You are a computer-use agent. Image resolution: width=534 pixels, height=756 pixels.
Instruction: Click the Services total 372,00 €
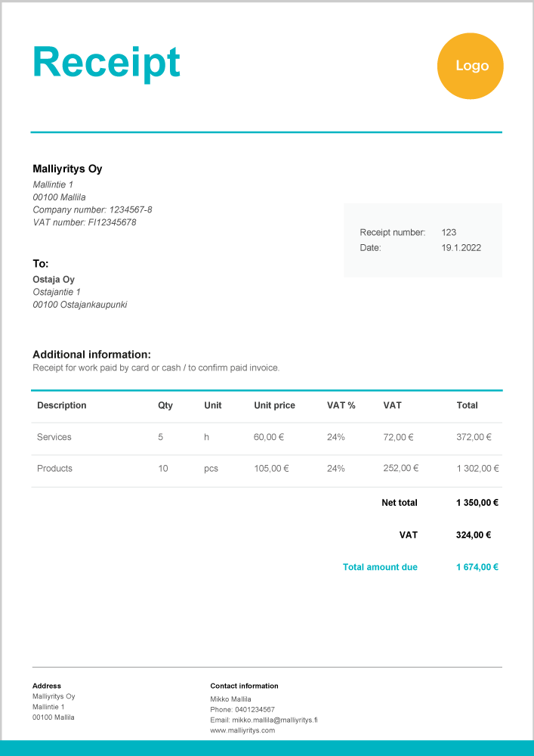point(474,437)
